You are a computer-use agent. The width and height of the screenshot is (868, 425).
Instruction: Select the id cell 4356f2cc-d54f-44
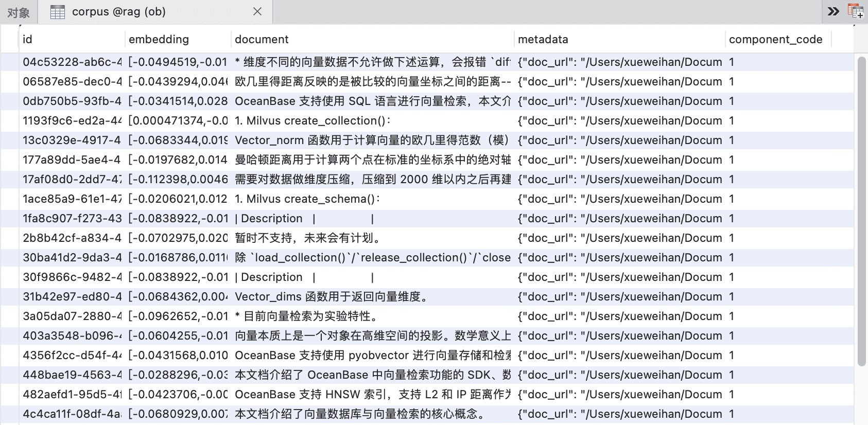pos(72,355)
